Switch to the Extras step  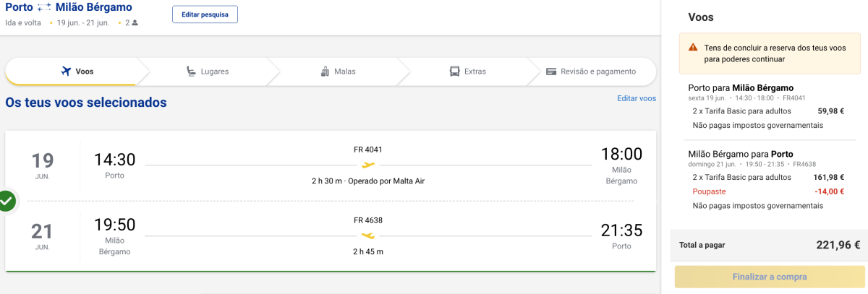(467, 72)
